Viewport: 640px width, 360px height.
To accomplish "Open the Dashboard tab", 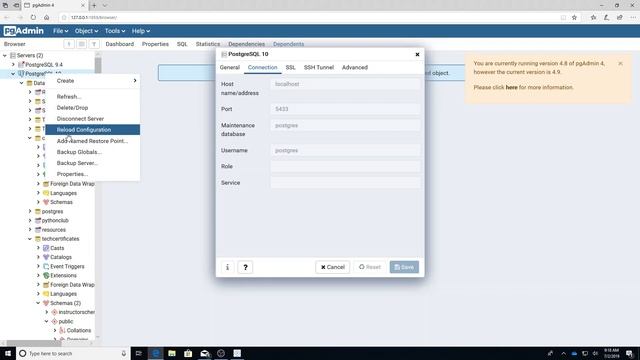I will point(120,44).
